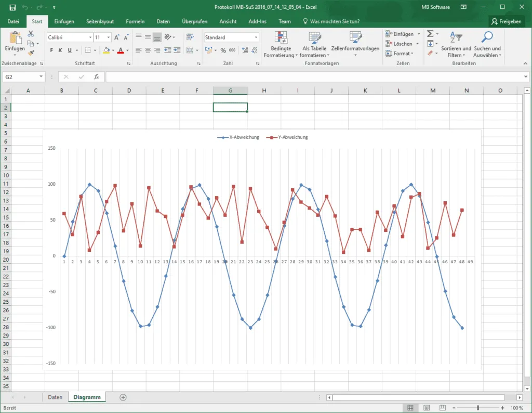This screenshot has width=532, height=413.
Task: Switch to the Daten sheet tab
Action: 55,397
